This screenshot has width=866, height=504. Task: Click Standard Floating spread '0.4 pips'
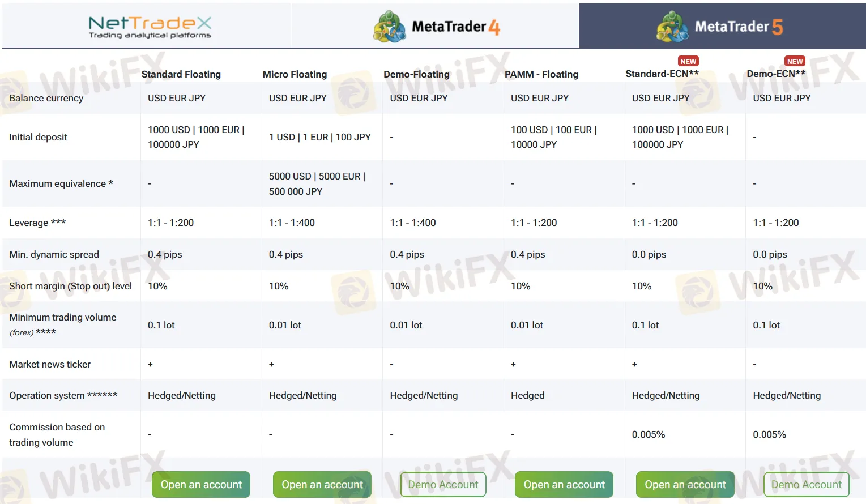click(x=165, y=254)
